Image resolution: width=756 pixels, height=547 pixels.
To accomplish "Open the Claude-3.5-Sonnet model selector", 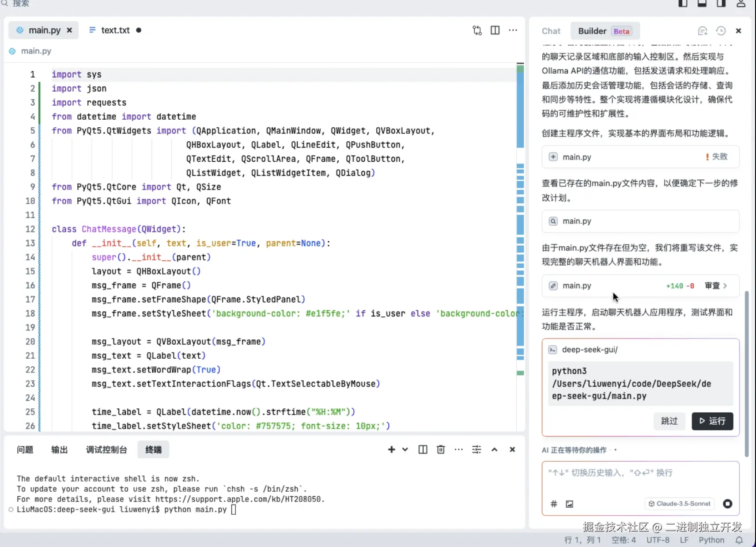I will (x=679, y=504).
